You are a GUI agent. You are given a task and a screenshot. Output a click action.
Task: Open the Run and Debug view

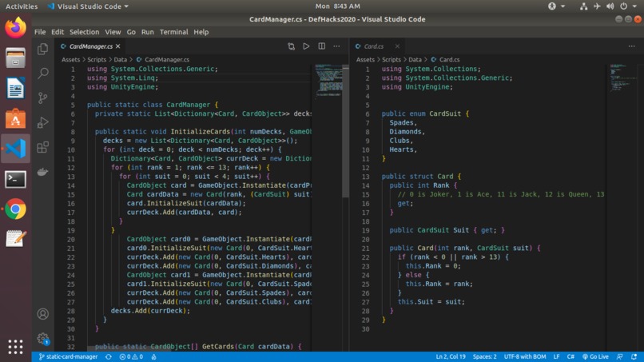tap(43, 122)
